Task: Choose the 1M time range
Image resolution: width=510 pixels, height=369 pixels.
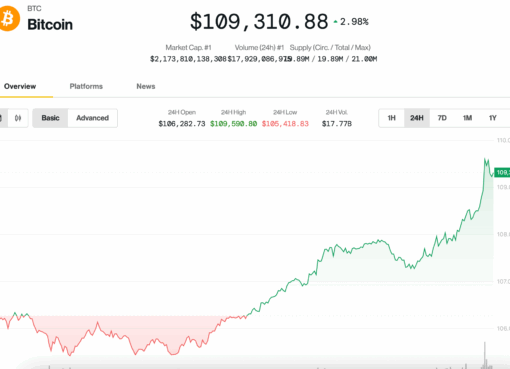Action: click(x=467, y=118)
